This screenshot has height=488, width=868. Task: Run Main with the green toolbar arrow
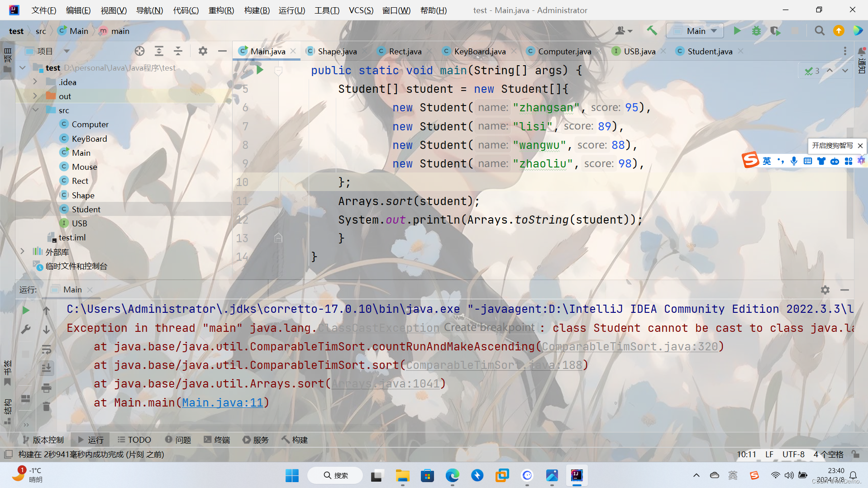point(737,31)
